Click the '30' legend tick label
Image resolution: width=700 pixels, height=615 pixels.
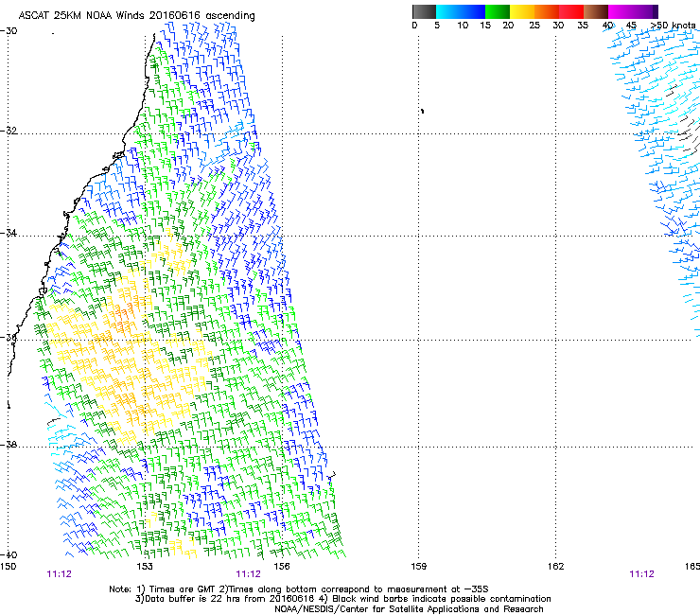point(558,26)
